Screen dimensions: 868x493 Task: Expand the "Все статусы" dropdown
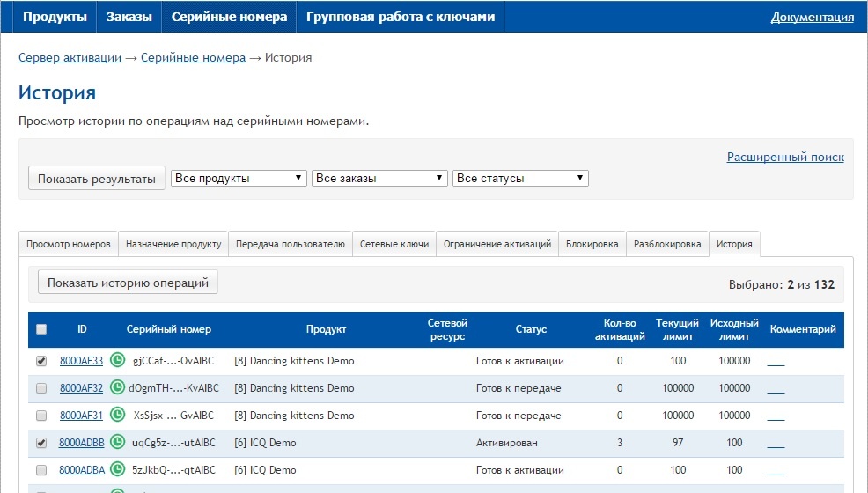click(519, 178)
